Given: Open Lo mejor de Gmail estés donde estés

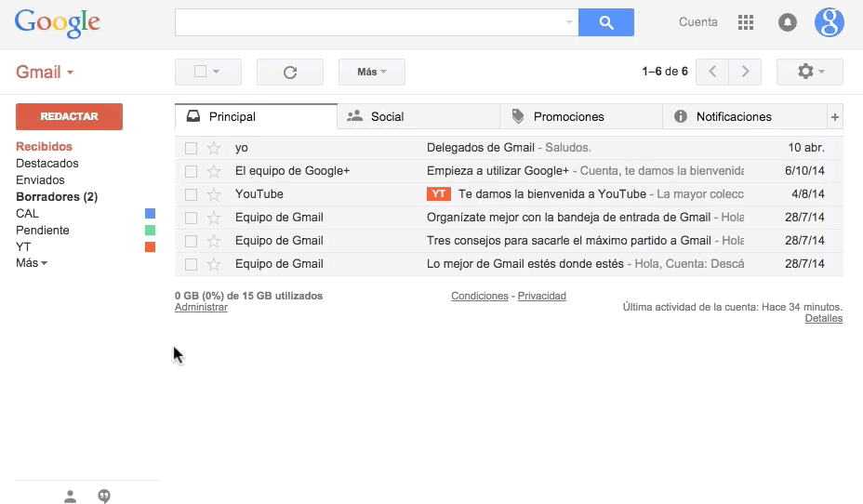Looking at the screenshot, I should click(x=509, y=263).
